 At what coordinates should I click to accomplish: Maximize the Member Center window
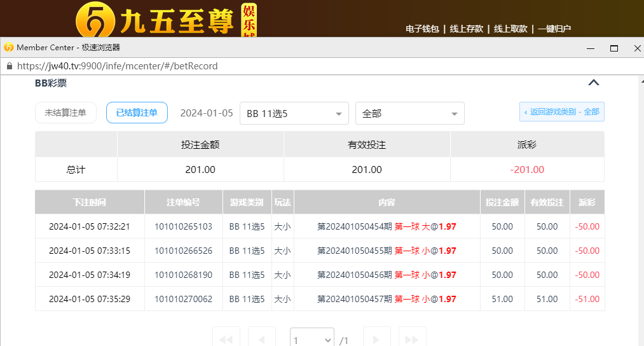[614, 48]
